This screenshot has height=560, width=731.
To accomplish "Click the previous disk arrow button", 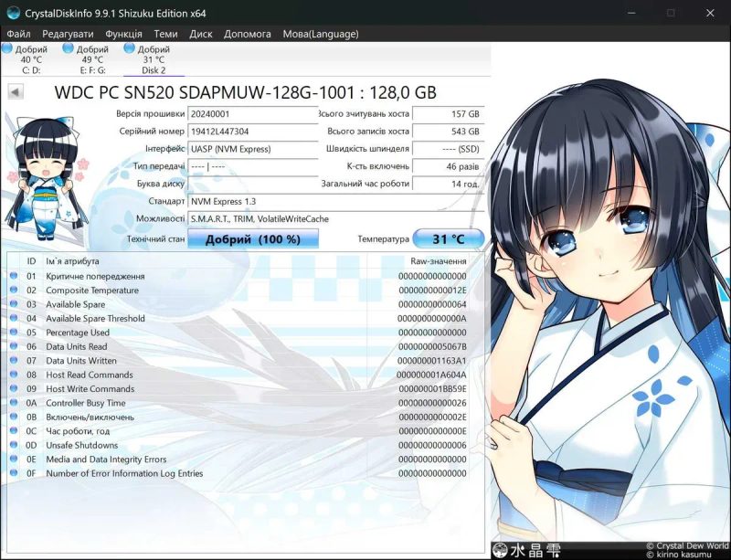I will [x=16, y=92].
